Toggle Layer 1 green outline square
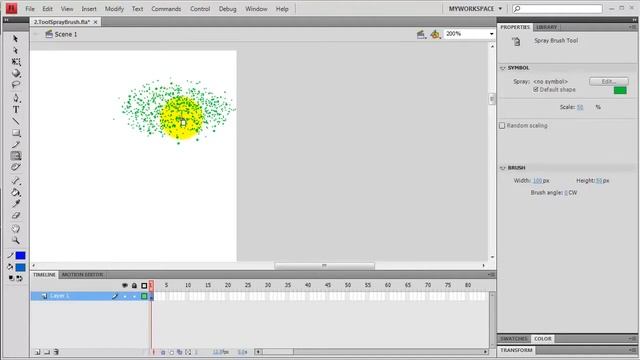This screenshot has height=360, width=640. coord(144,296)
